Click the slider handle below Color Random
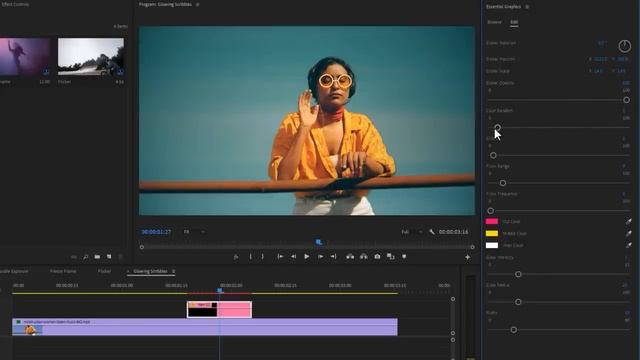Screen dimensions: 640x360 pyautogui.click(x=493, y=156)
